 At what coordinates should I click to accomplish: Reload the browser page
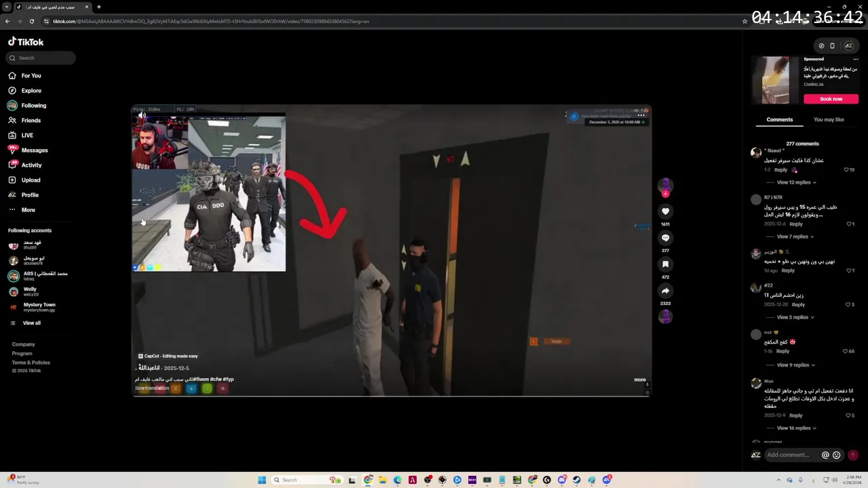[32, 21]
